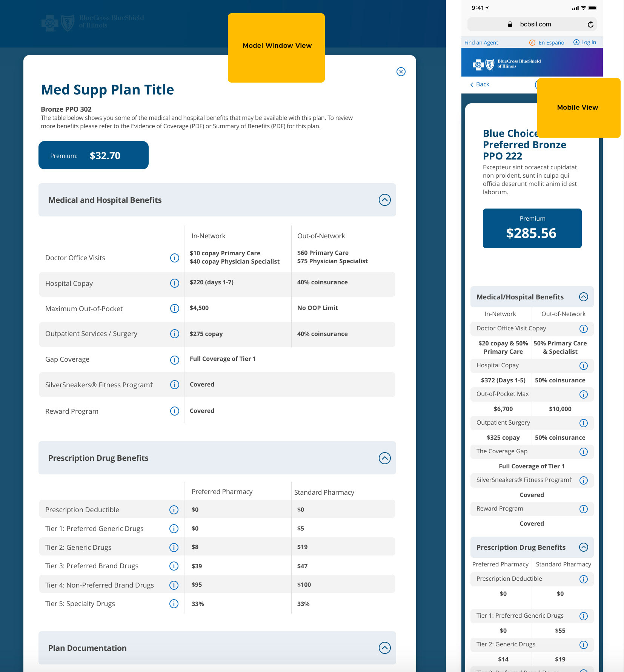Click the mobile $285.56 premium box
Image resolution: width=624 pixels, height=672 pixels.
[532, 228]
